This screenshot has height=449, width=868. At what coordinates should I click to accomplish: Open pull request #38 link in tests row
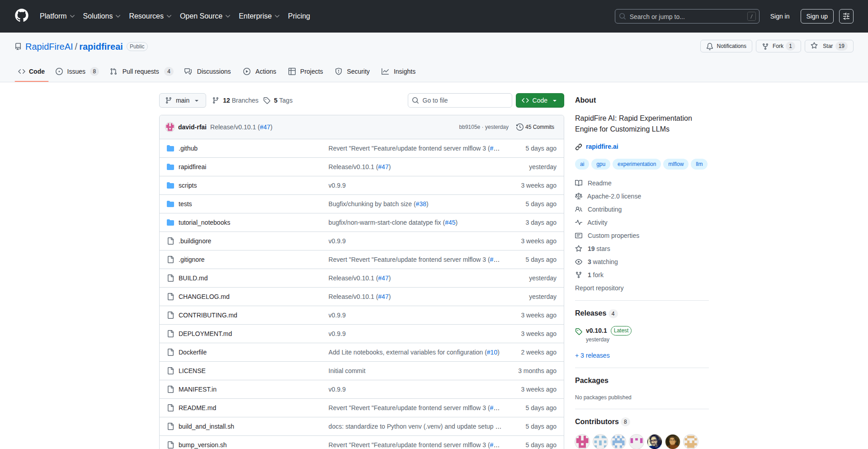(421, 204)
